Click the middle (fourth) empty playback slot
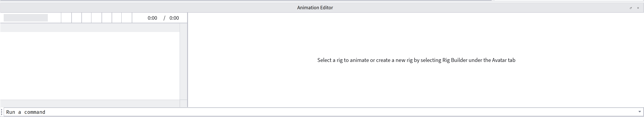Viewport: 644px width, 117px height. 97,18
